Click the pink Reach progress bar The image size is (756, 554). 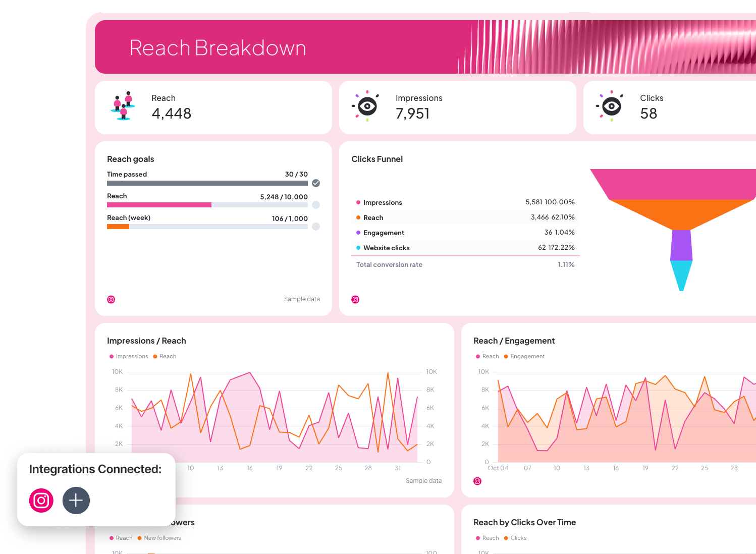(x=159, y=205)
